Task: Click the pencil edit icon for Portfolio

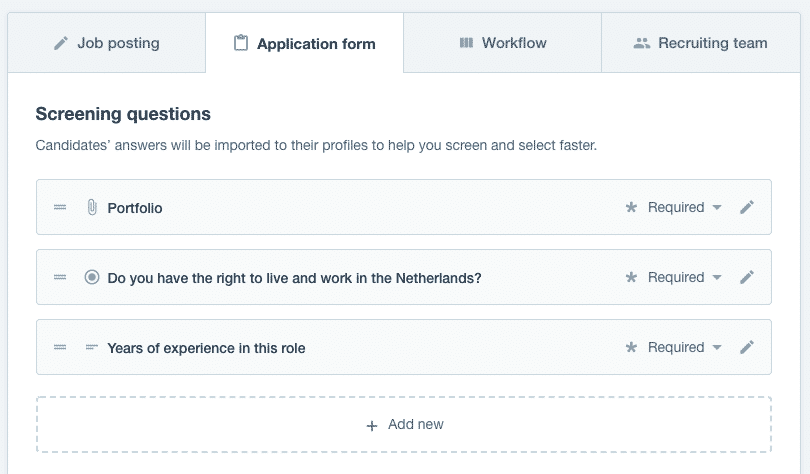Action: (x=746, y=208)
